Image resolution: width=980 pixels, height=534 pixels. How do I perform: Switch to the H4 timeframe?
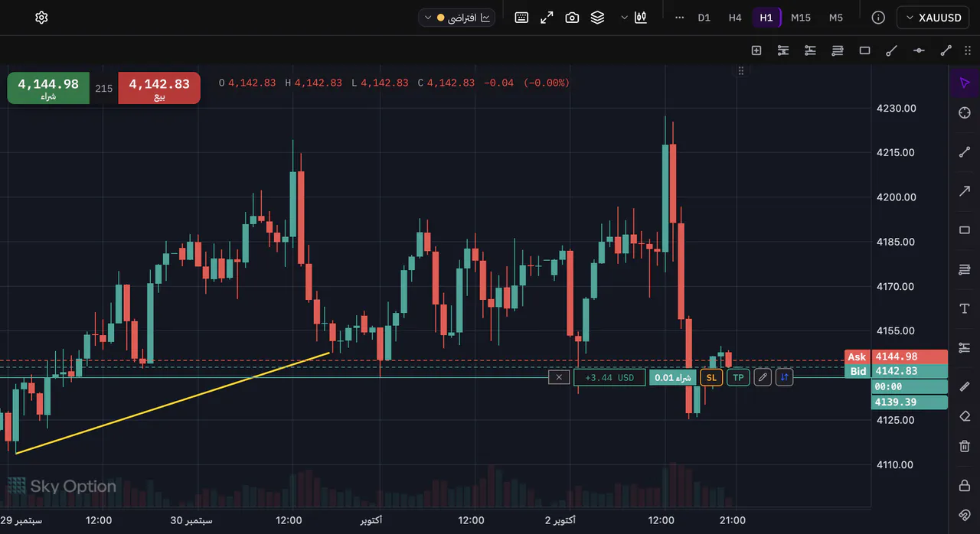click(x=735, y=18)
